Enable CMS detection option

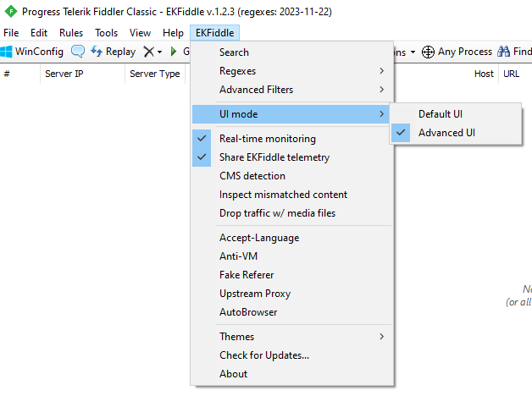pyautogui.click(x=293, y=176)
